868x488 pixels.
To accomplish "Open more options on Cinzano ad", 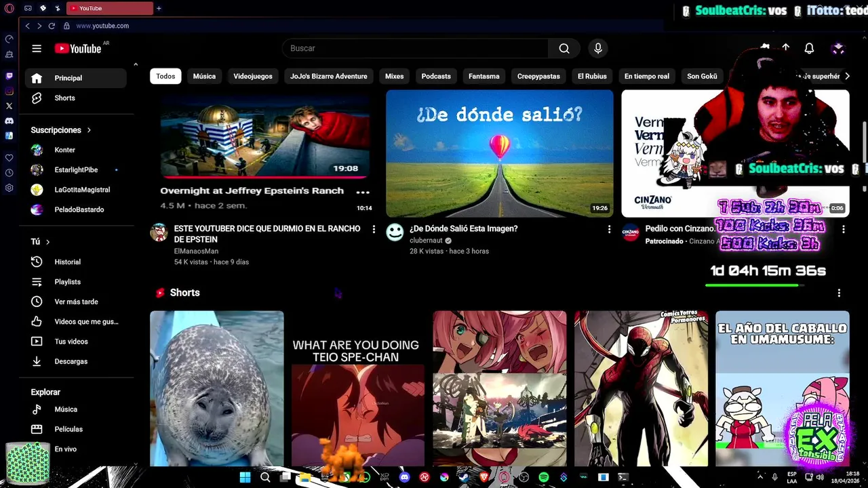I will point(844,229).
